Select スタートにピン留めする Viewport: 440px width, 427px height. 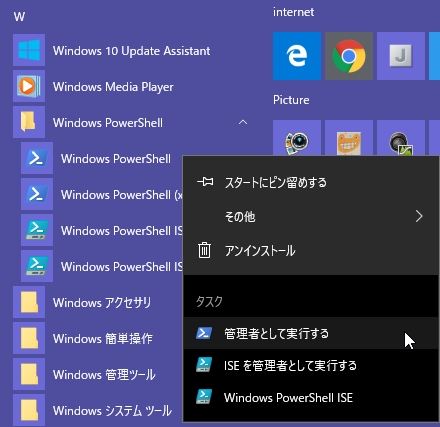point(311,182)
